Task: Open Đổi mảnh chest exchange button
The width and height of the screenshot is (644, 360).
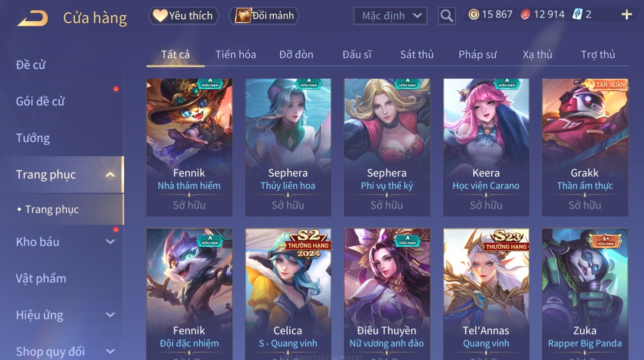Action: 264,16
